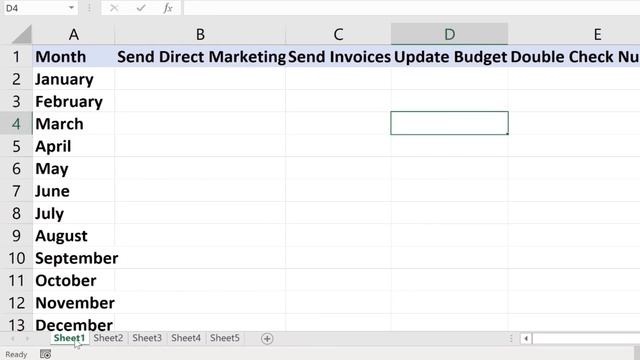Select column A header
The image size is (640, 360).
73,34
